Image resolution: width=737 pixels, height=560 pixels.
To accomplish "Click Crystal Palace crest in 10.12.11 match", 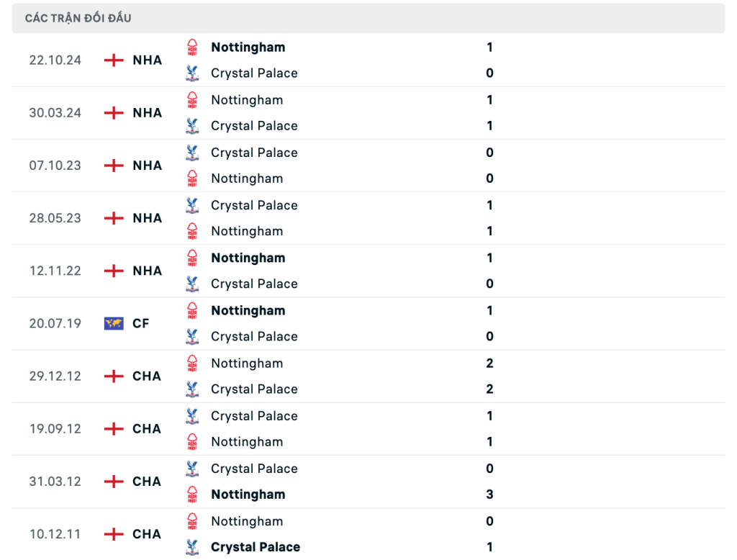I will click(192, 547).
